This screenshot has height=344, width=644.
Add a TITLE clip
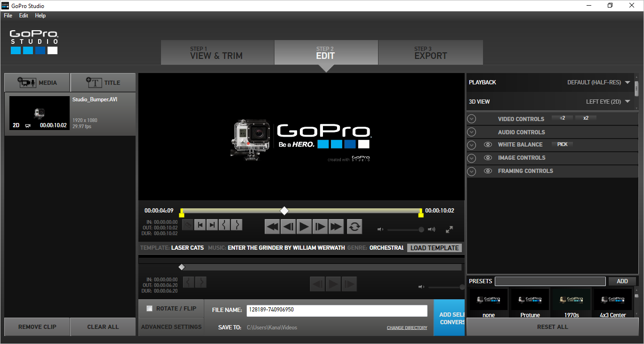[103, 82]
